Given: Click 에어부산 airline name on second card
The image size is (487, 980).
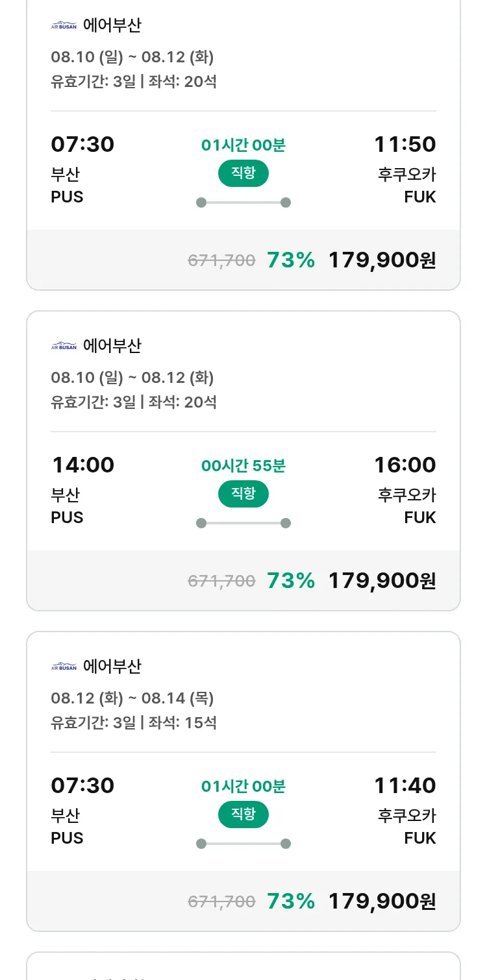Looking at the screenshot, I should tap(112, 346).
